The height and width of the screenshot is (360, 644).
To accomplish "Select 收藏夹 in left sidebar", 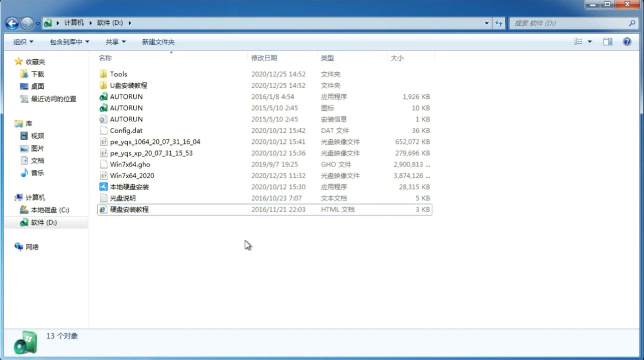I will coord(38,62).
